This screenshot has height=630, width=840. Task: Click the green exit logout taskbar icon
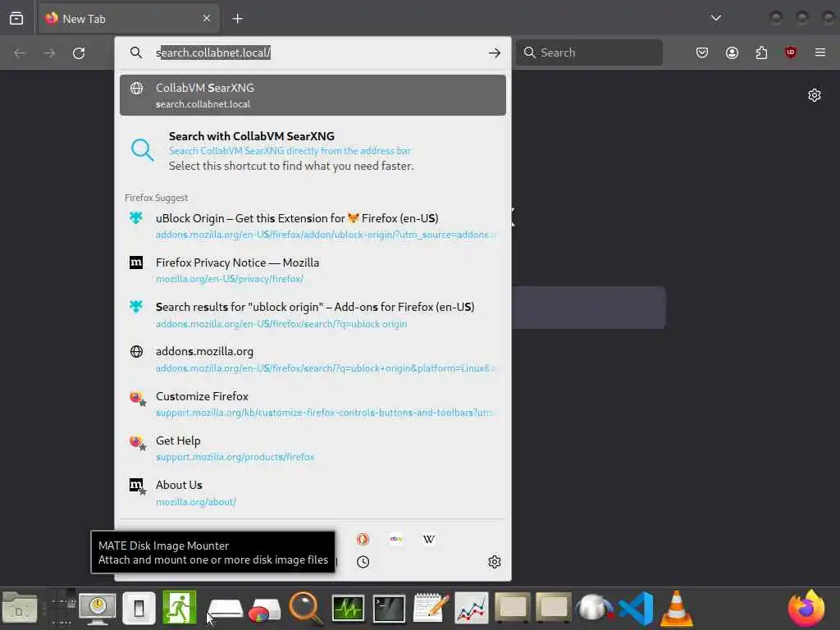click(x=180, y=607)
